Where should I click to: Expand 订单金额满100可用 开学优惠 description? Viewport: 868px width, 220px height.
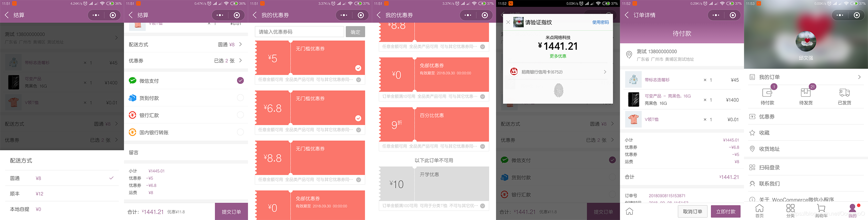[x=483, y=206]
